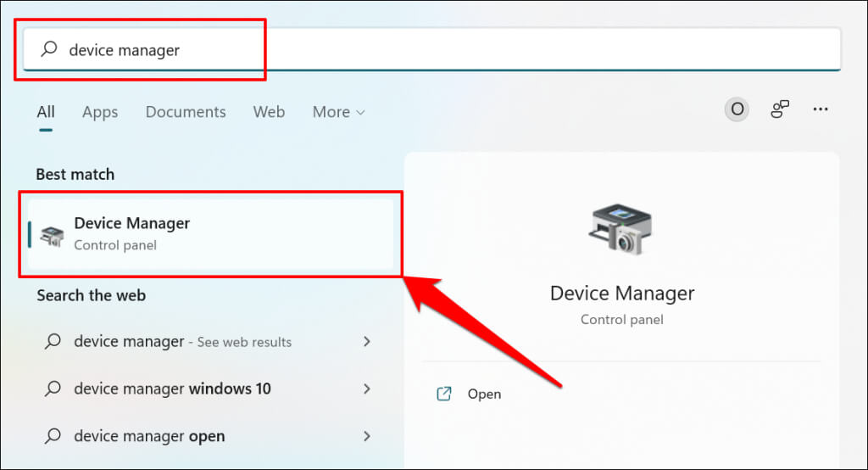Expand the "device manager open" chevron
Image resolution: width=868 pixels, height=470 pixels.
(366, 436)
